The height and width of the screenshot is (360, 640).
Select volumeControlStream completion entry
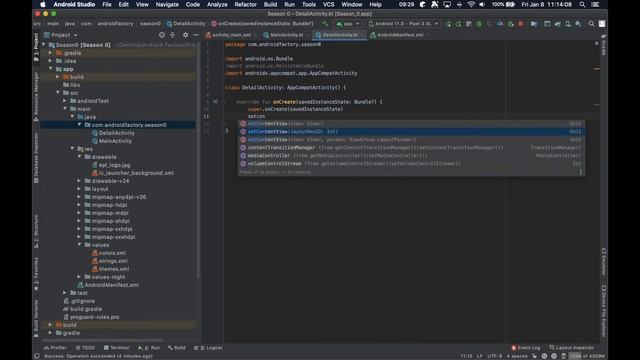pos(411,164)
